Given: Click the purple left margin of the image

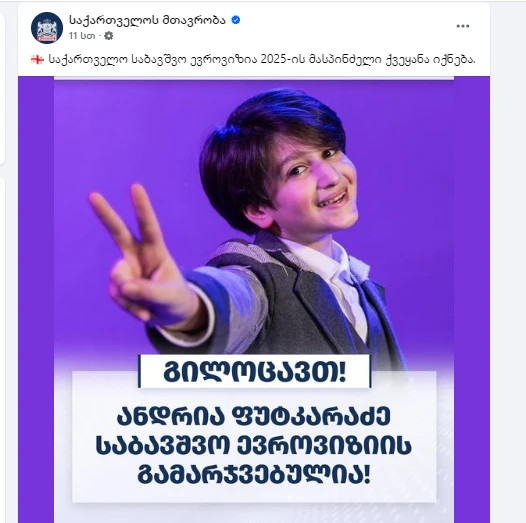Looking at the screenshot, I should (36, 299).
